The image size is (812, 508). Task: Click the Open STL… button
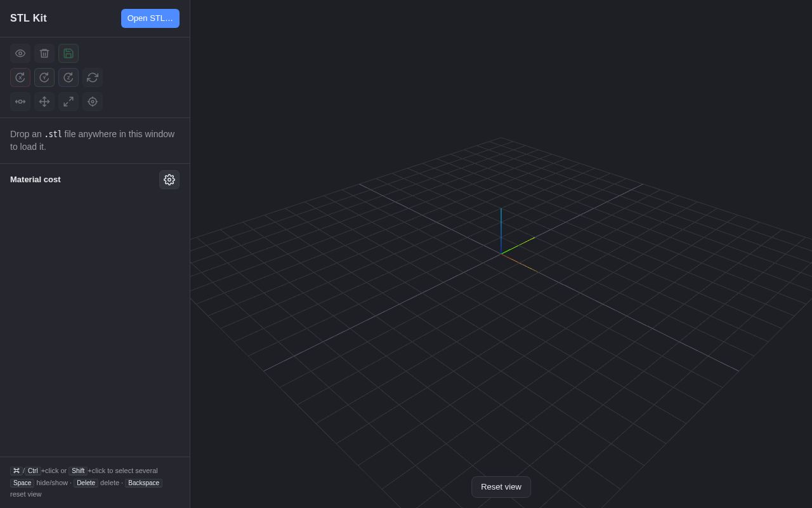150,18
